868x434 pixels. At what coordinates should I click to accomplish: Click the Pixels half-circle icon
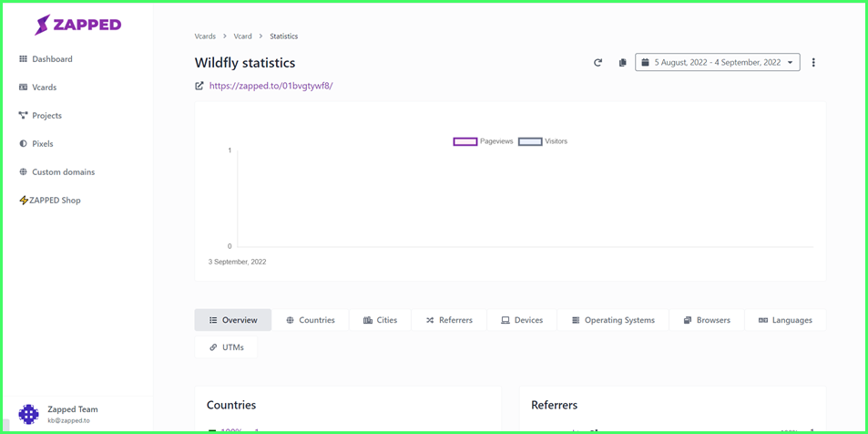(x=24, y=143)
